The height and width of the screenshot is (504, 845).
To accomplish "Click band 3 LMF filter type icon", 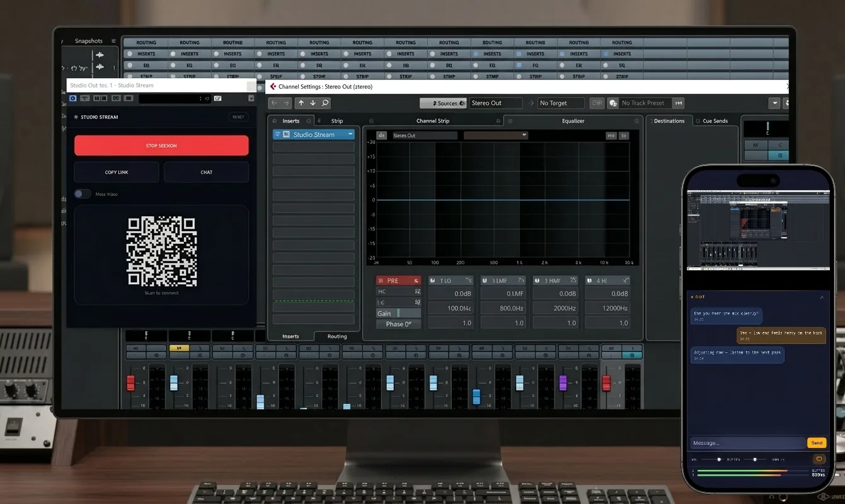I will pos(520,280).
